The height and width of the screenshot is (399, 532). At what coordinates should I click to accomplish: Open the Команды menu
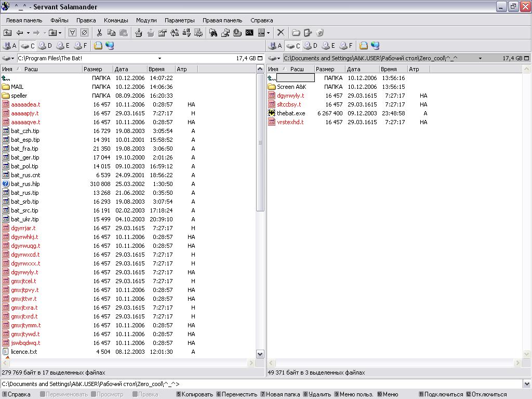(x=116, y=20)
